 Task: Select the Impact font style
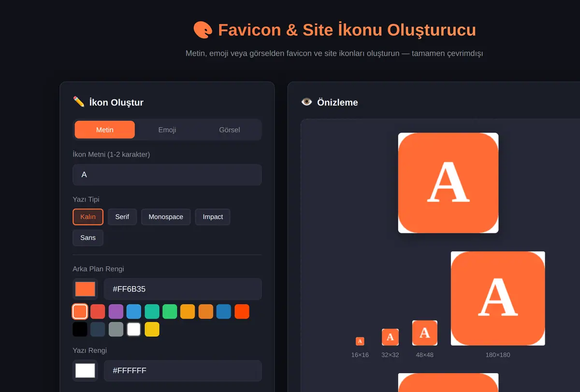tap(213, 217)
